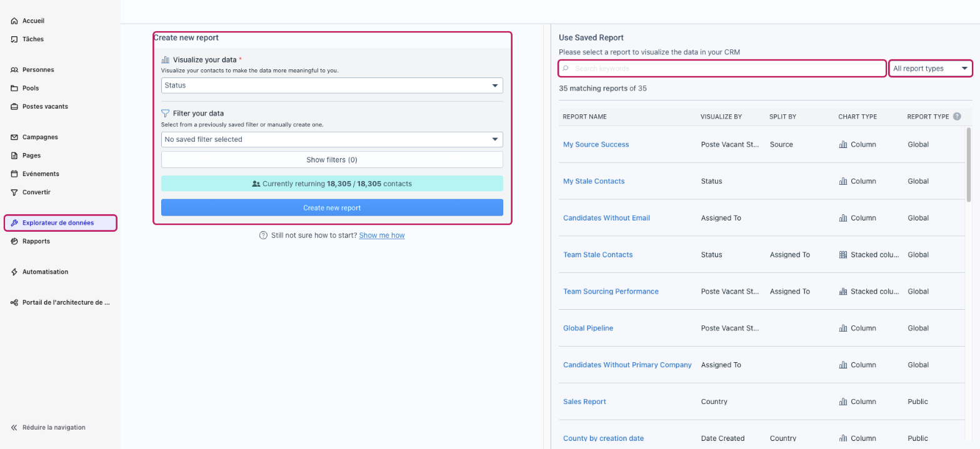Click the Tâches checklist icon

point(14,39)
